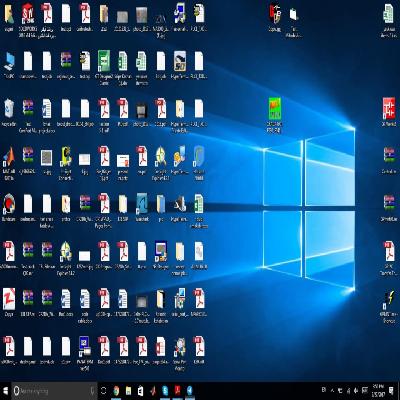Image resolution: width=400 pixels, height=400 pixels.
Task: Open Google Chrome from the taskbar
Action: pyautogui.click(x=116, y=391)
